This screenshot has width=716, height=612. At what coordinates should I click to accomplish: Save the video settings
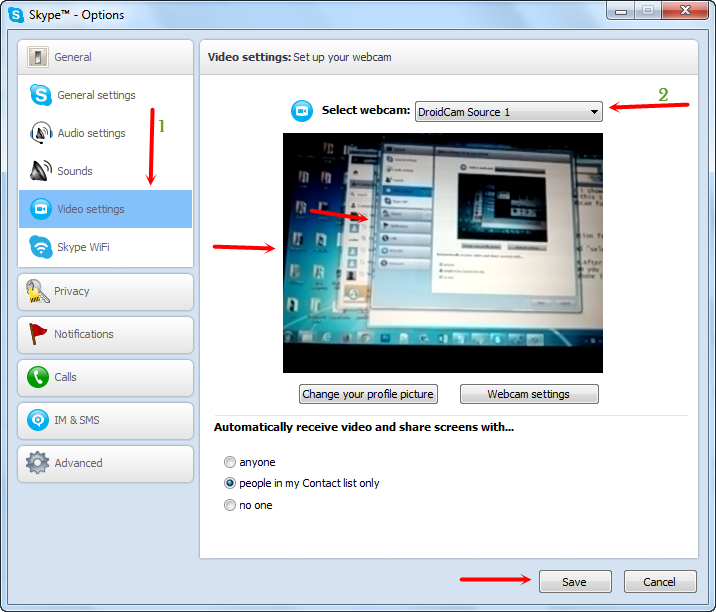point(575,581)
